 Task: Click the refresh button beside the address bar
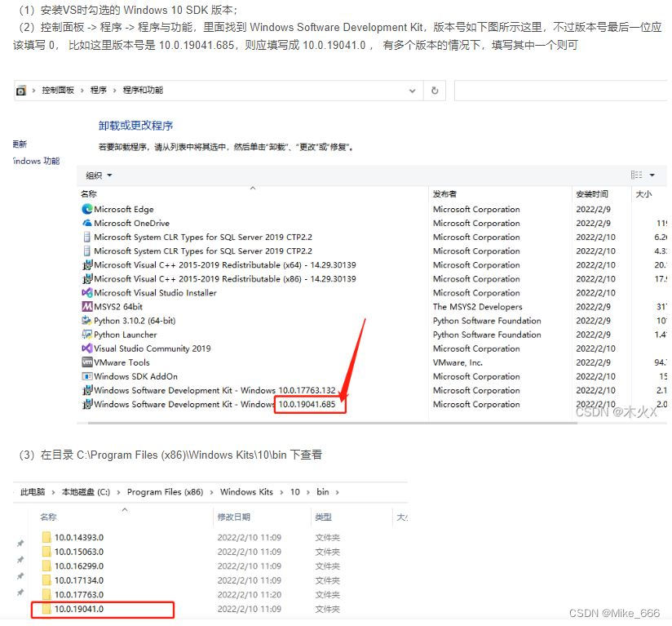(435, 91)
